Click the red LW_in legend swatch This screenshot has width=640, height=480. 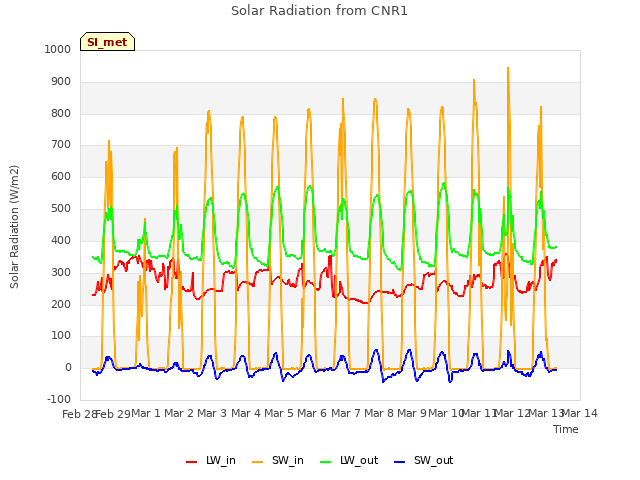pos(191,462)
